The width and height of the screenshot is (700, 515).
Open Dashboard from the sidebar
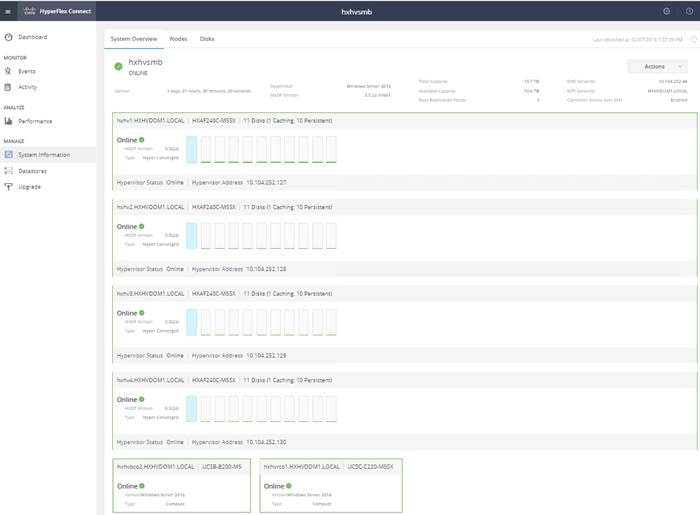(33, 37)
